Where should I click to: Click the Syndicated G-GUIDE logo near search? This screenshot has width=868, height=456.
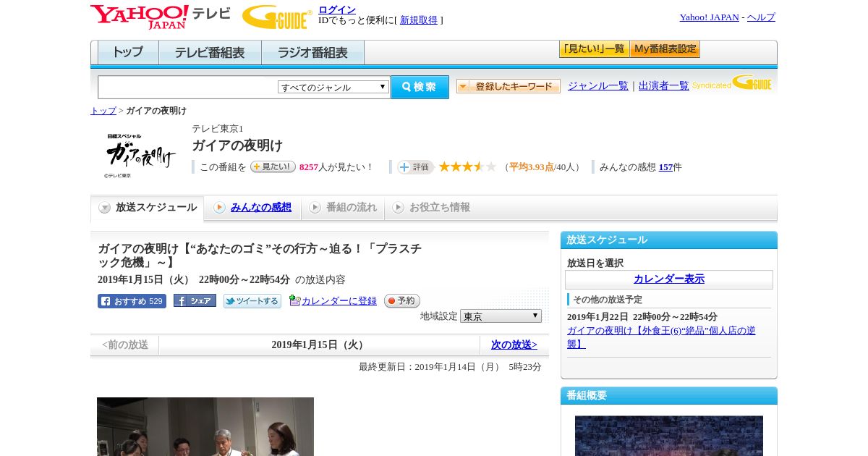tap(732, 83)
